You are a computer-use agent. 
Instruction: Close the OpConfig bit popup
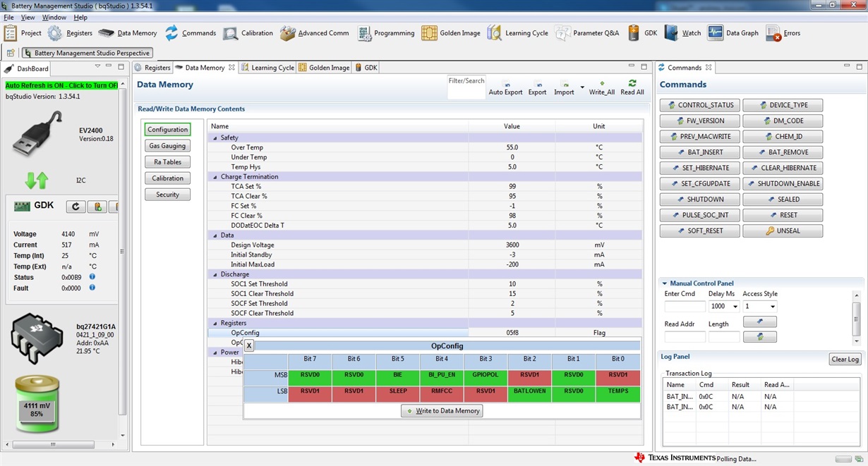click(x=249, y=345)
